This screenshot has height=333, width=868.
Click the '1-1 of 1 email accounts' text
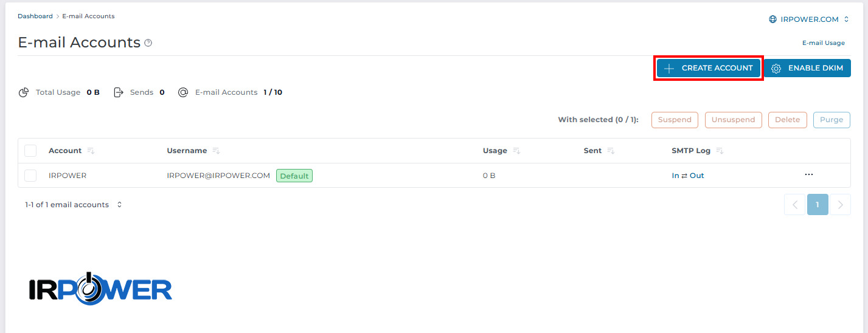tap(67, 205)
